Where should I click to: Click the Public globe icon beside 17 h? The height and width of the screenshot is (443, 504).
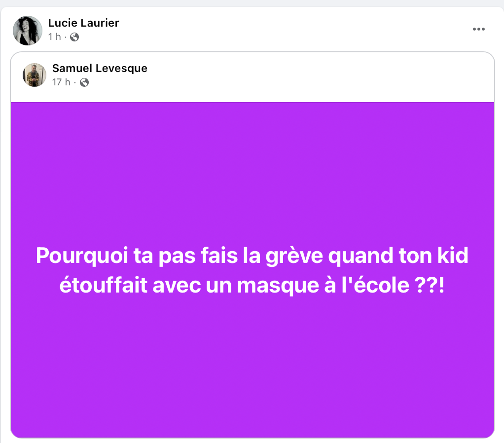(x=84, y=82)
